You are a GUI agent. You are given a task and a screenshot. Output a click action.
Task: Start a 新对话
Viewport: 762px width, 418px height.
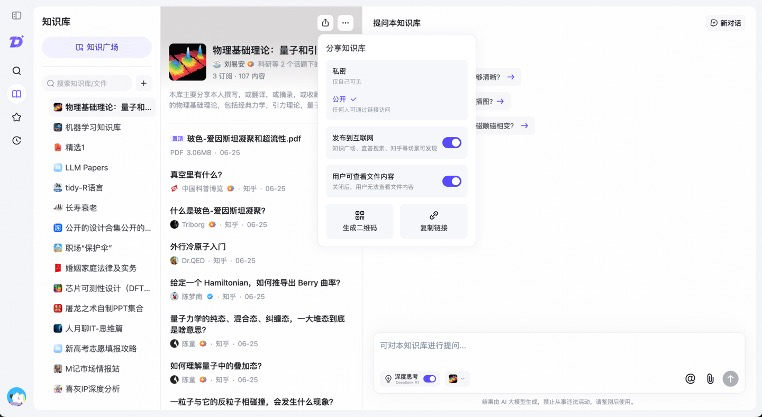(726, 23)
